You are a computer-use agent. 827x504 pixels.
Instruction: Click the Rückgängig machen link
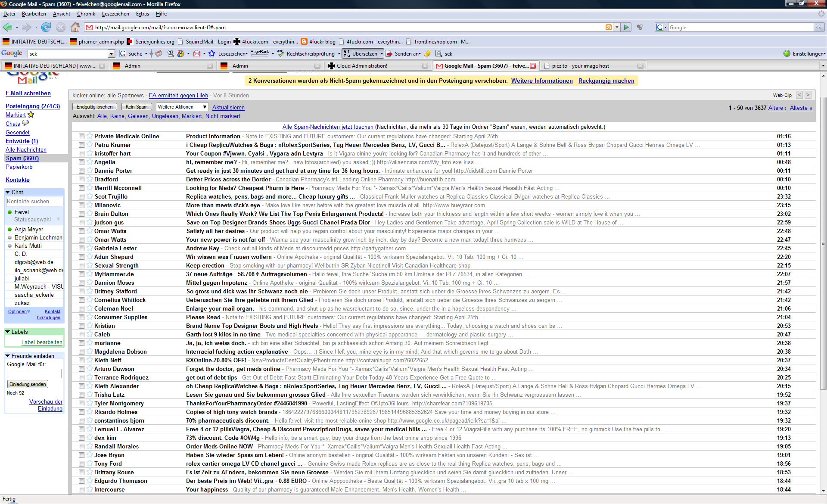606,81
